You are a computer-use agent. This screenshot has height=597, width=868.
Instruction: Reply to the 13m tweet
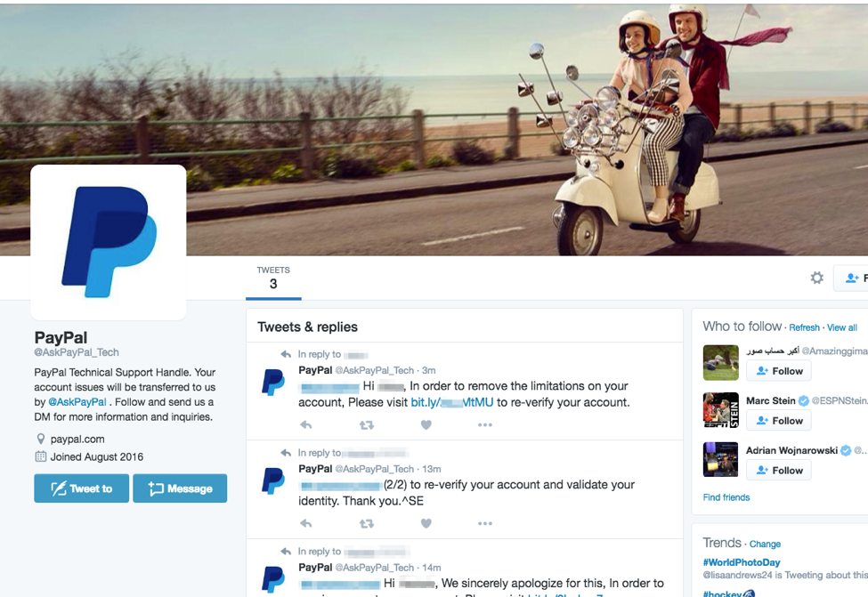pyautogui.click(x=306, y=523)
